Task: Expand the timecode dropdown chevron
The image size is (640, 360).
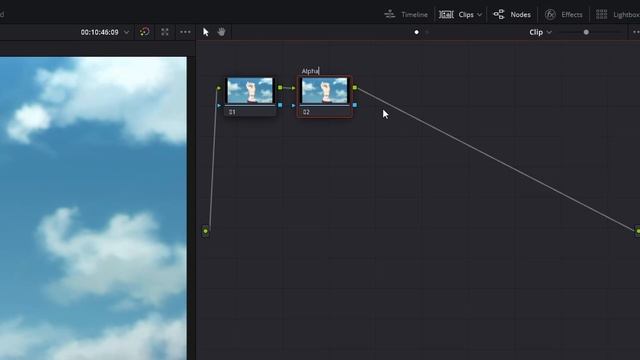Action: pos(127,32)
